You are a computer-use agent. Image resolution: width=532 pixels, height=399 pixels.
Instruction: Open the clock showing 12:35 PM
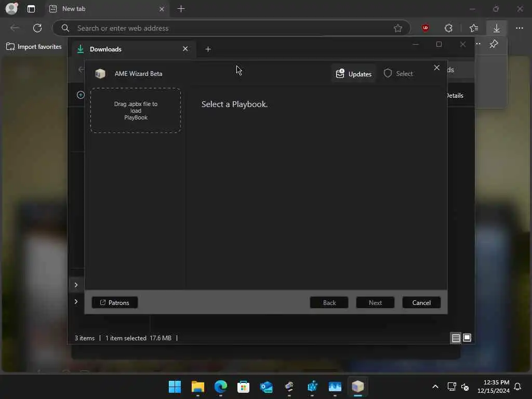pyautogui.click(x=494, y=387)
